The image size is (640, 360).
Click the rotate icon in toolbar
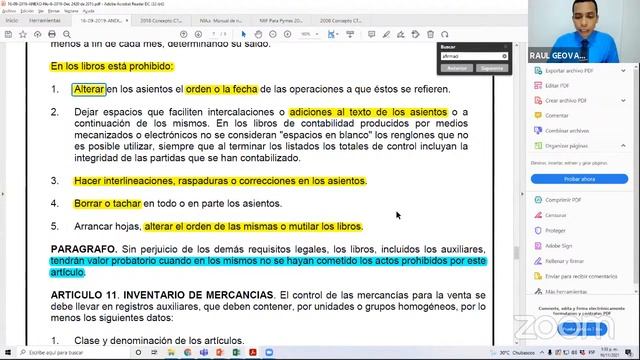(x=445, y=35)
